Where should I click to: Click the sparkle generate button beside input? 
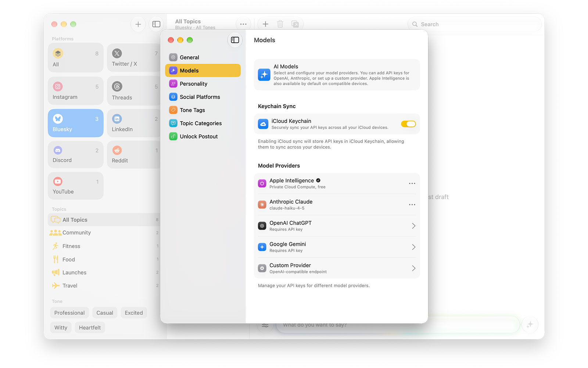(530, 325)
